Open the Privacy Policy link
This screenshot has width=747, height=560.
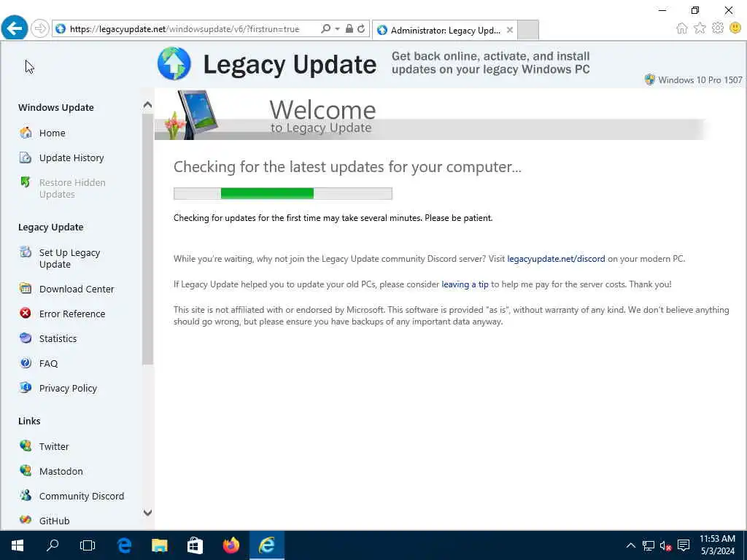pyautogui.click(x=68, y=388)
